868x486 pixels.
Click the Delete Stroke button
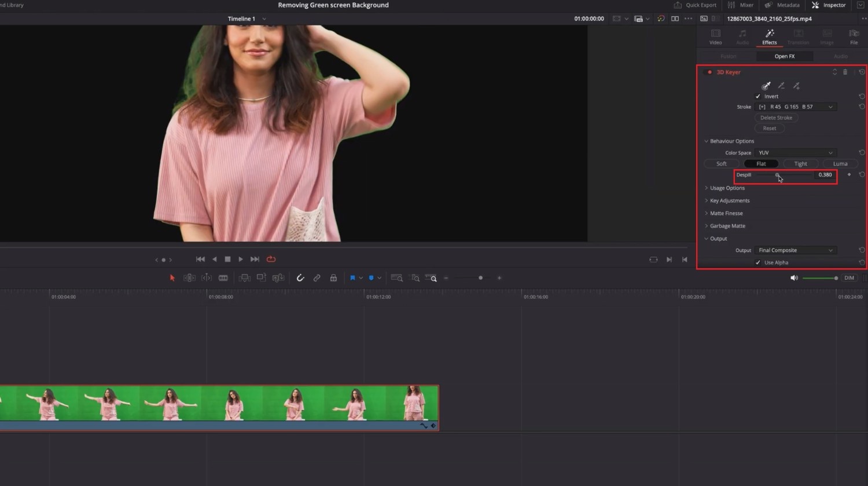(777, 118)
